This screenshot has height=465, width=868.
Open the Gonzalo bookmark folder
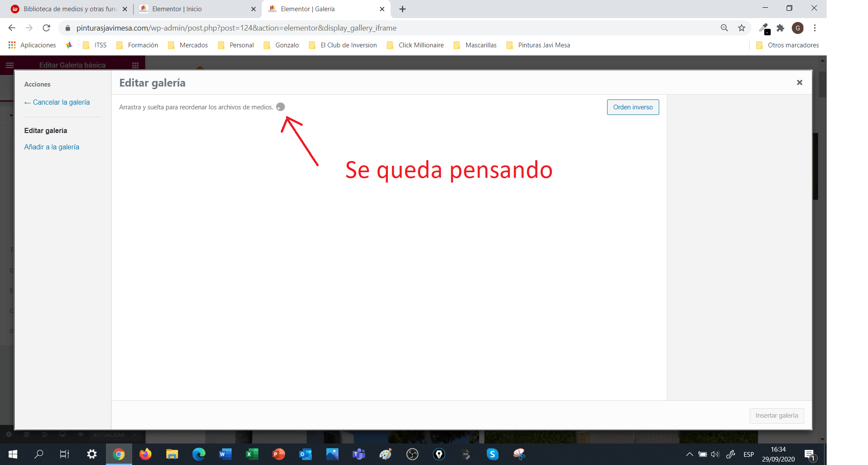(281, 45)
